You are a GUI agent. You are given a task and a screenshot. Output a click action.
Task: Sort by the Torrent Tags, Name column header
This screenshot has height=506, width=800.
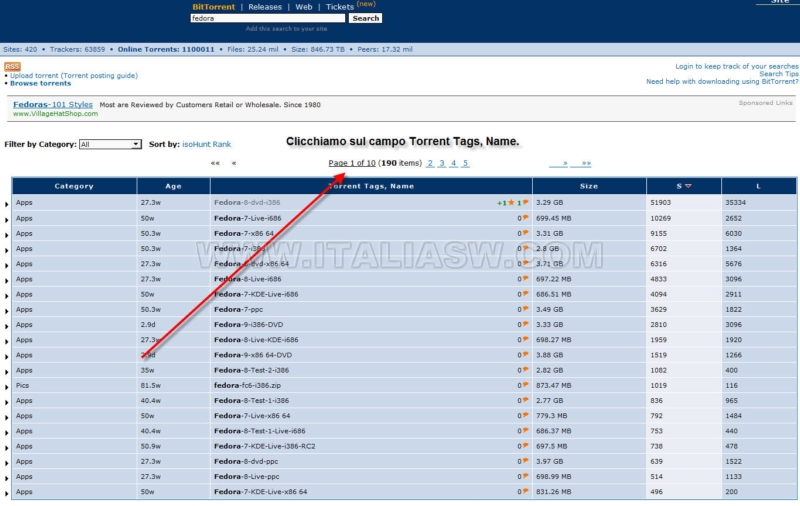(x=372, y=186)
